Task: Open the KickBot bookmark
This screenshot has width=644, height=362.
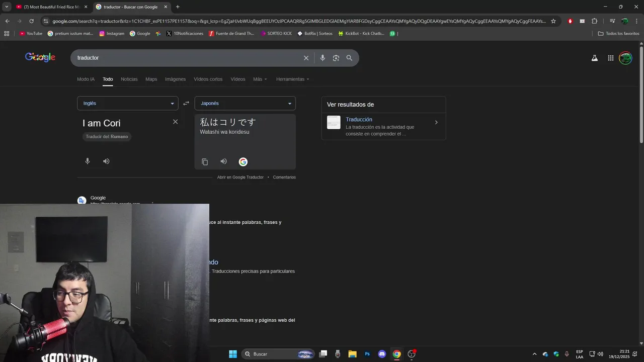Action: pyautogui.click(x=361, y=34)
